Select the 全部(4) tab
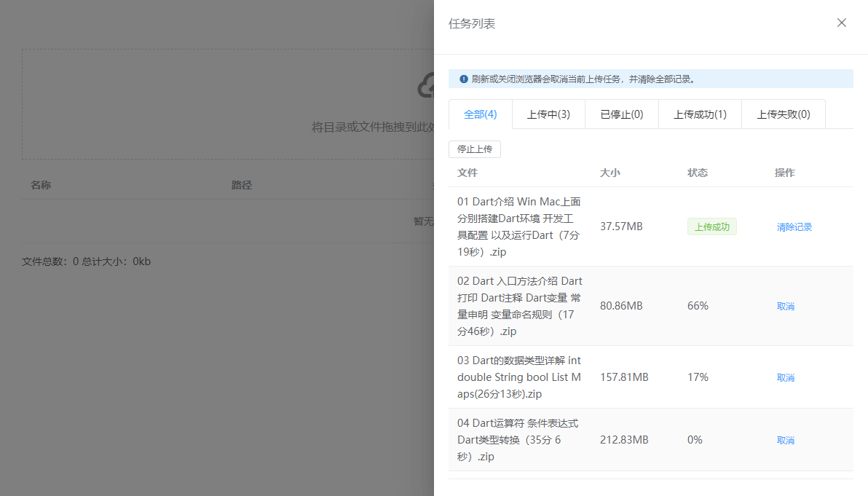Viewport: 868px width, 496px height. coord(479,114)
